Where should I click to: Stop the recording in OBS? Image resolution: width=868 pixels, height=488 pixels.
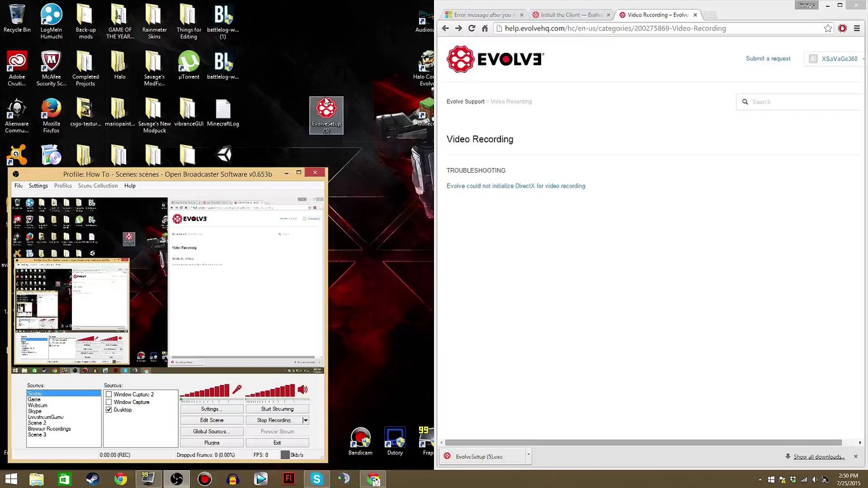pos(273,420)
